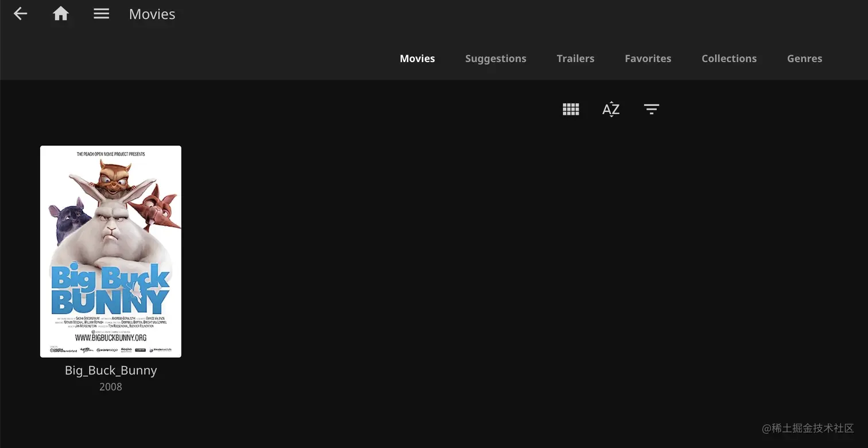
Task: Show the Favorites tab
Action: click(x=648, y=59)
